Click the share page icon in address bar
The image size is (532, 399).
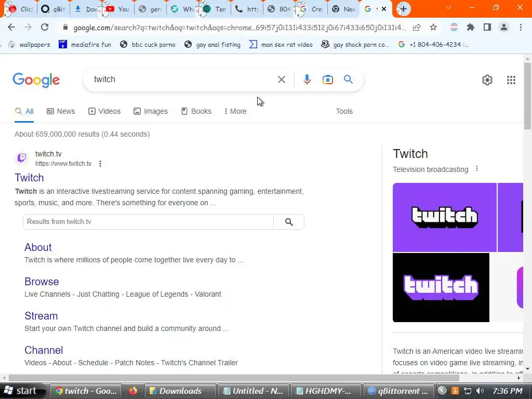click(x=417, y=28)
